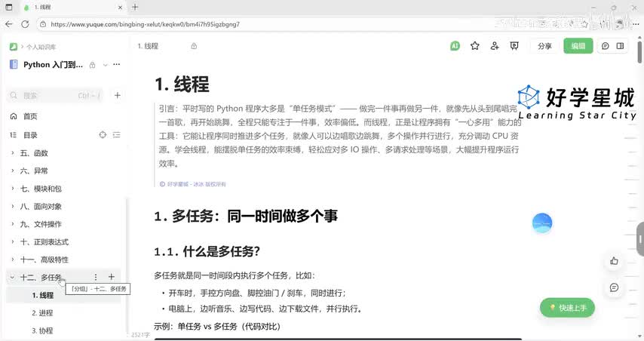Open the floating comment bubble icon
This screenshot has width=644, height=341.
(614, 287)
